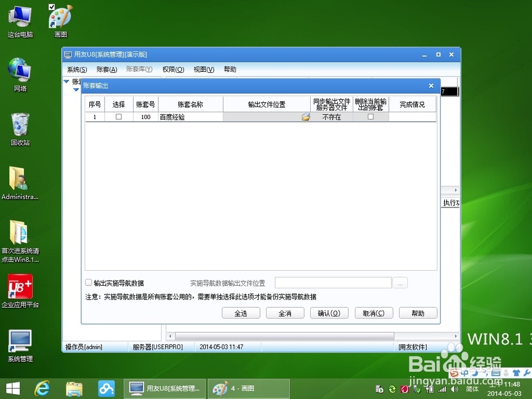This screenshot has width=532, height=399.
Task: Click Sogou soft keyboard icon
Action: pyautogui.click(x=496, y=373)
